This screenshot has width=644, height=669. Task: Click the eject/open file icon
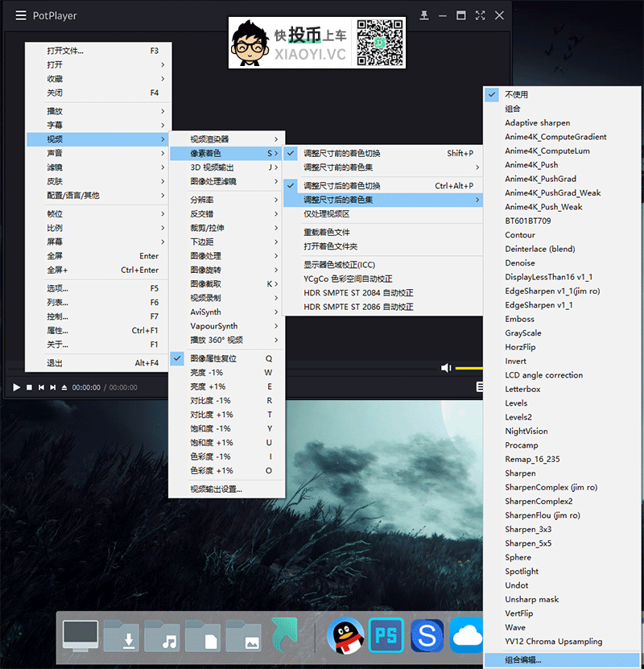click(x=64, y=387)
